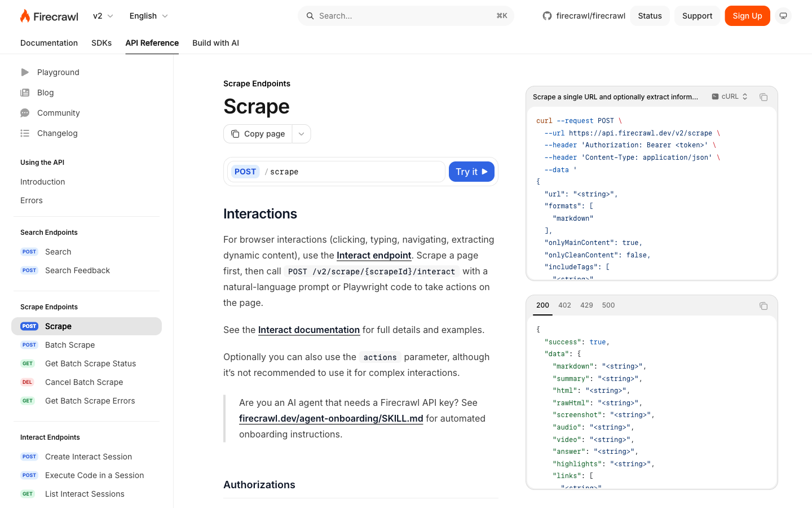Select the API Reference tab

[x=152, y=43]
